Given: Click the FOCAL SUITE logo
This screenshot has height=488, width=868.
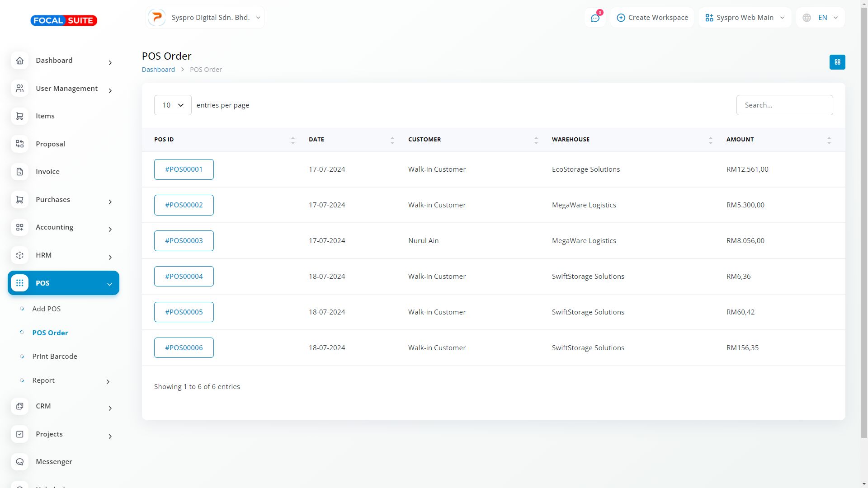Looking at the screenshot, I should click(x=64, y=20).
